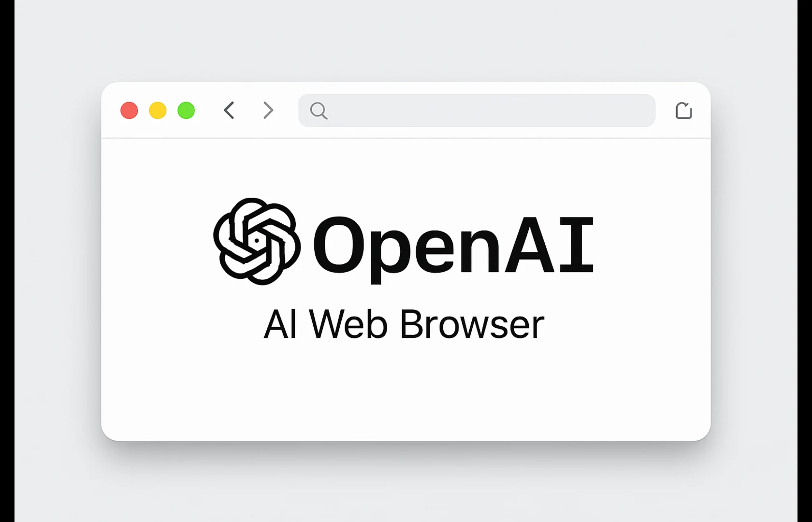Open the share icon in the toolbar
This screenshot has width=812, height=522.
(683, 110)
